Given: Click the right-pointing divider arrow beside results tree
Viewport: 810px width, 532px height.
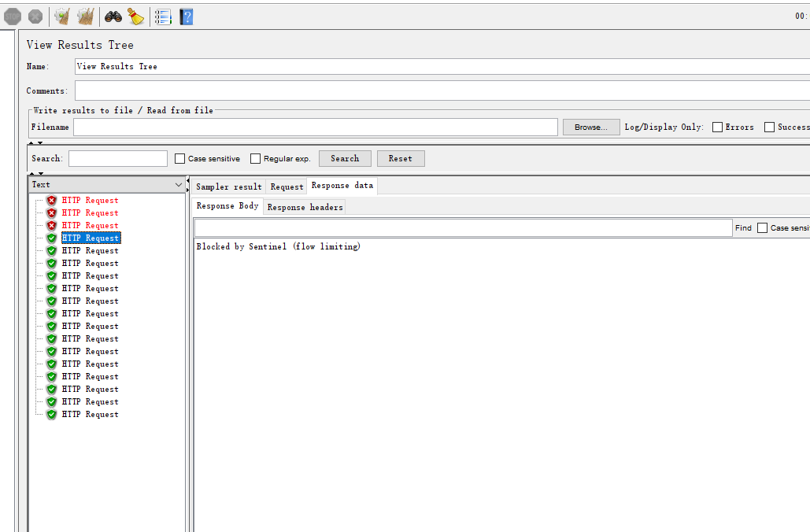Looking at the screenshot, I should point(188,190).
